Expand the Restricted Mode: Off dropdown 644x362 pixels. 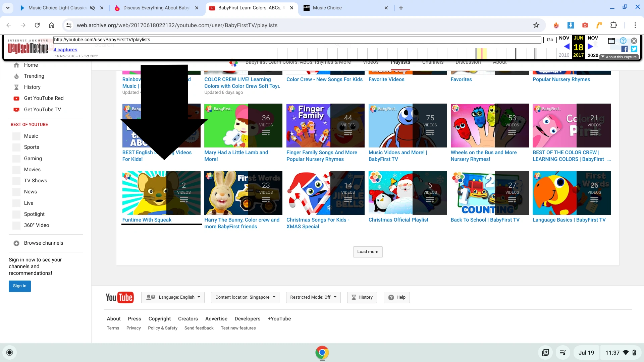tap(313, 297)
